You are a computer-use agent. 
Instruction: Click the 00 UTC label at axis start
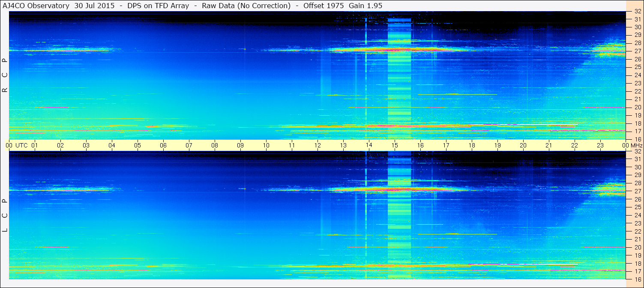click(16, 145)
